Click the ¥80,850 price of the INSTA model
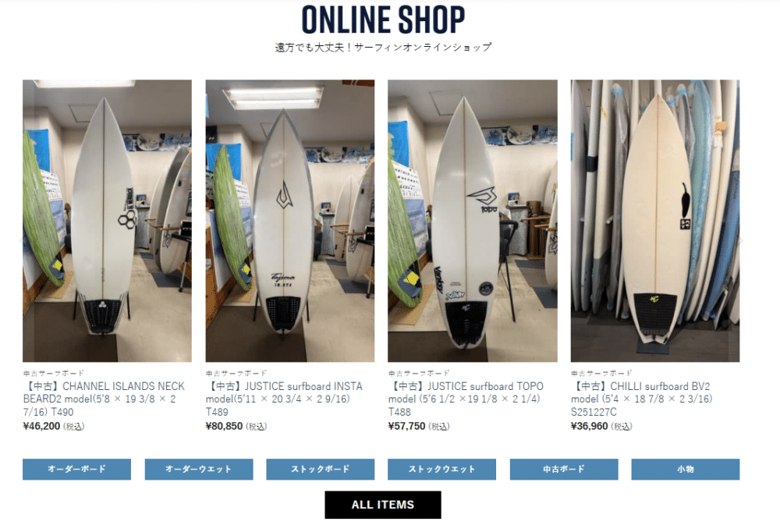 [x=225, y=426]
